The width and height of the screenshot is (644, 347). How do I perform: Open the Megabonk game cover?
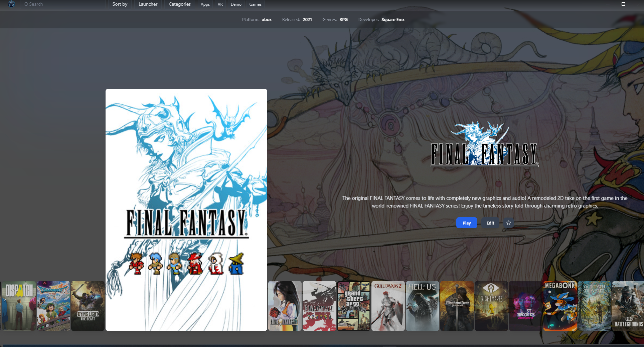(x=560, y=306)
